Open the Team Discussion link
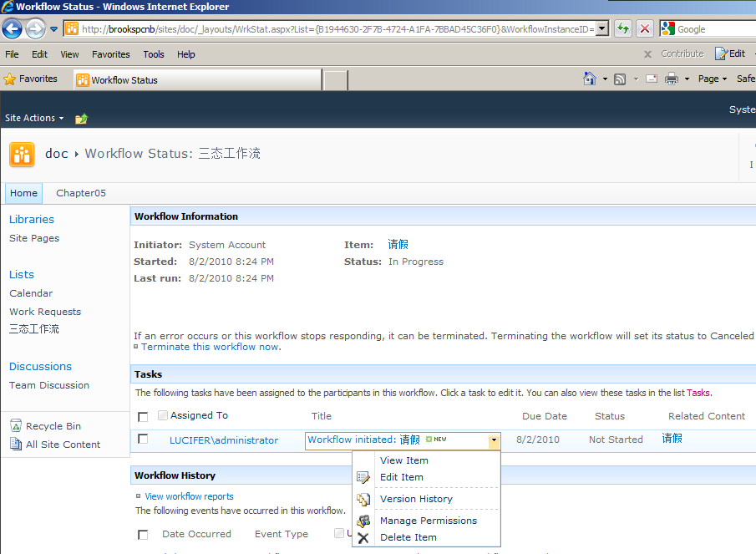 (48, 385)
